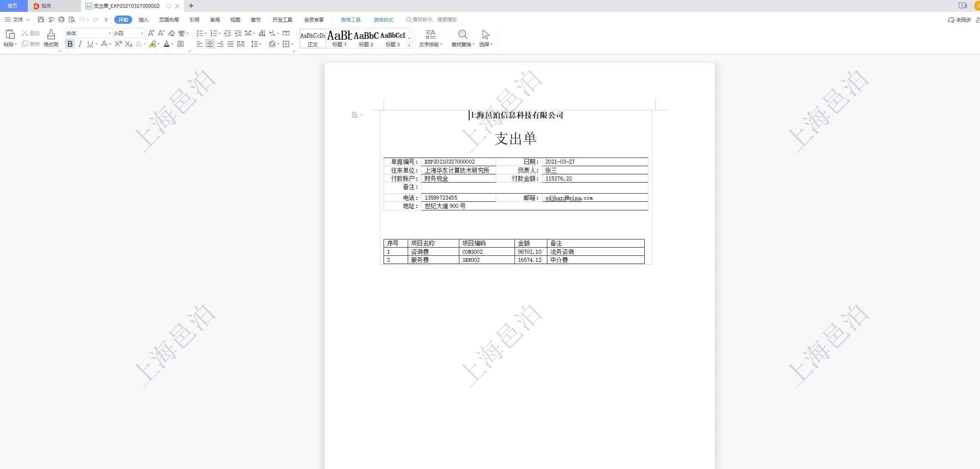Open the 页面布局 ribbon tab
The image size is (980, 469).
(169, 20)
